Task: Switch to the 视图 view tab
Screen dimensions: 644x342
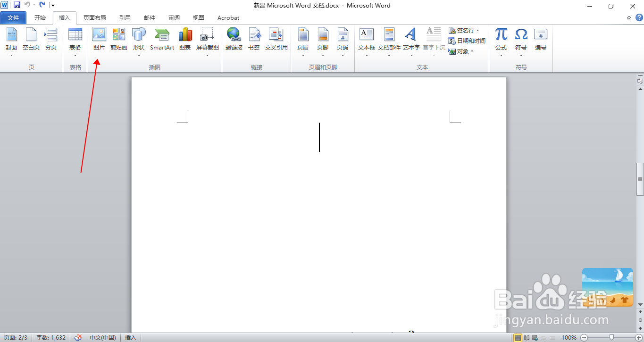Action: click(x=199, y=18)
